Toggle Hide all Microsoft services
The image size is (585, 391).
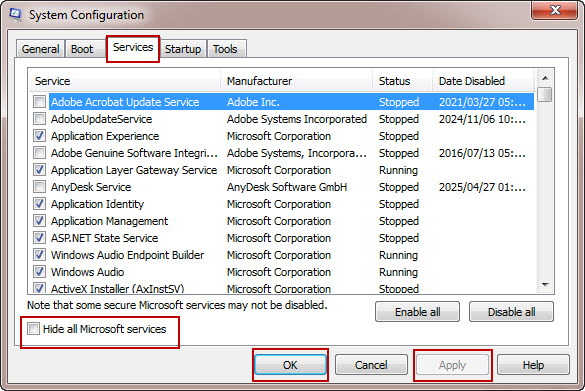(33, 329)
